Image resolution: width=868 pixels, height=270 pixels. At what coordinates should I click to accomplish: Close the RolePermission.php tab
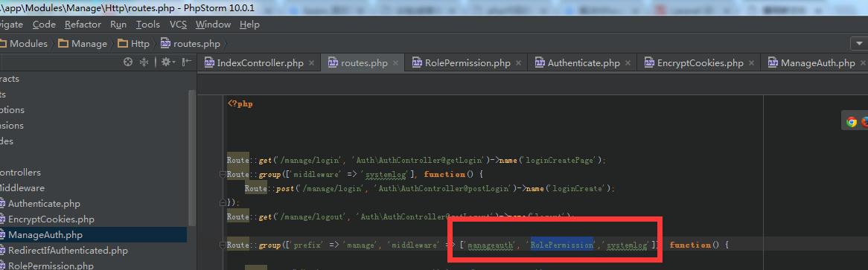(x=518, y=63)
